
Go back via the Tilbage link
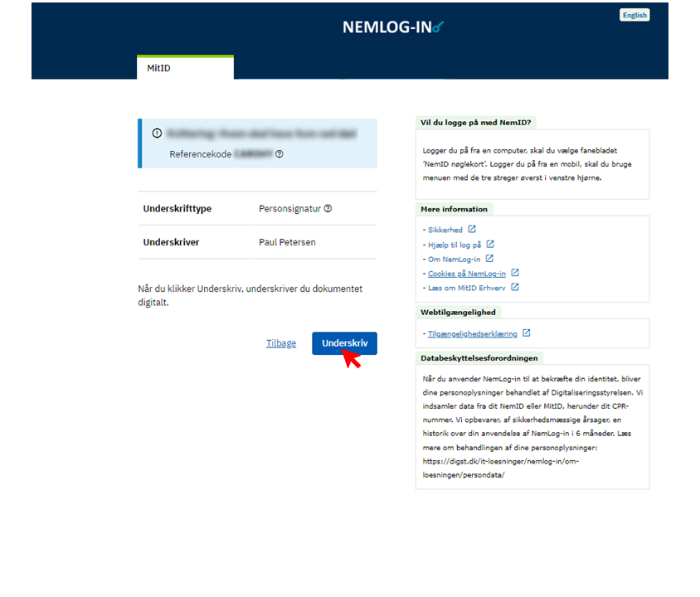coord(281,343)
